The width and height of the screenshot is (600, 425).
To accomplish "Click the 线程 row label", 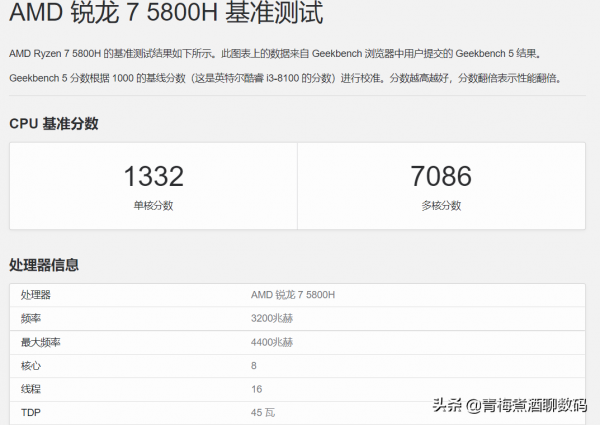I will point(31,389).
